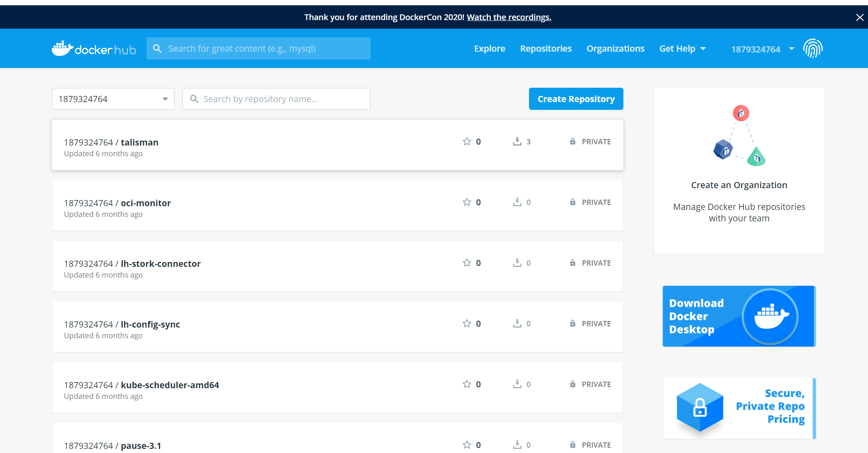868x453 pixels.
Task: Open the fingerprint avatar profile icon
Action: [x=813, y=49]
